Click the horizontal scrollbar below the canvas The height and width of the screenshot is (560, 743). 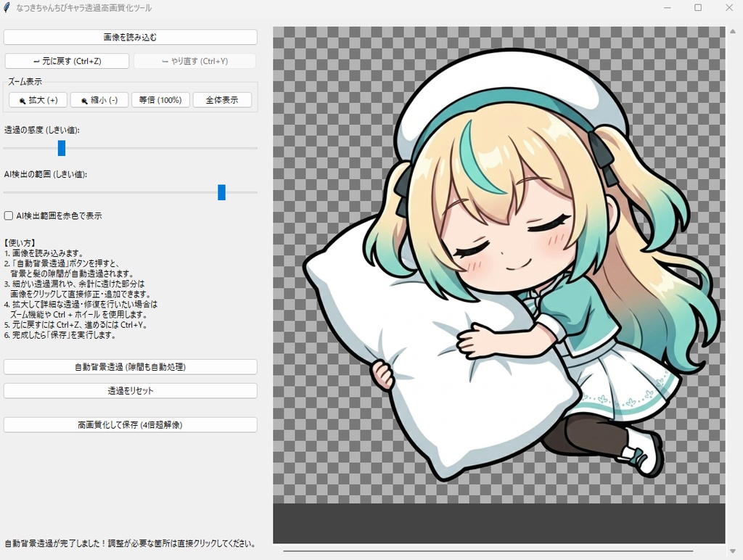click(488, 551)
